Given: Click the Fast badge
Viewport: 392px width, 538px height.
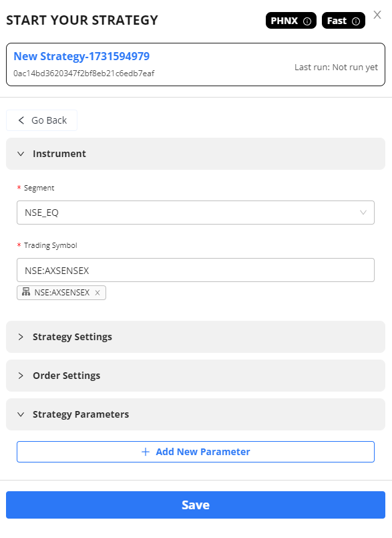Looking at the screenshot, I should [x=343, y=21].
